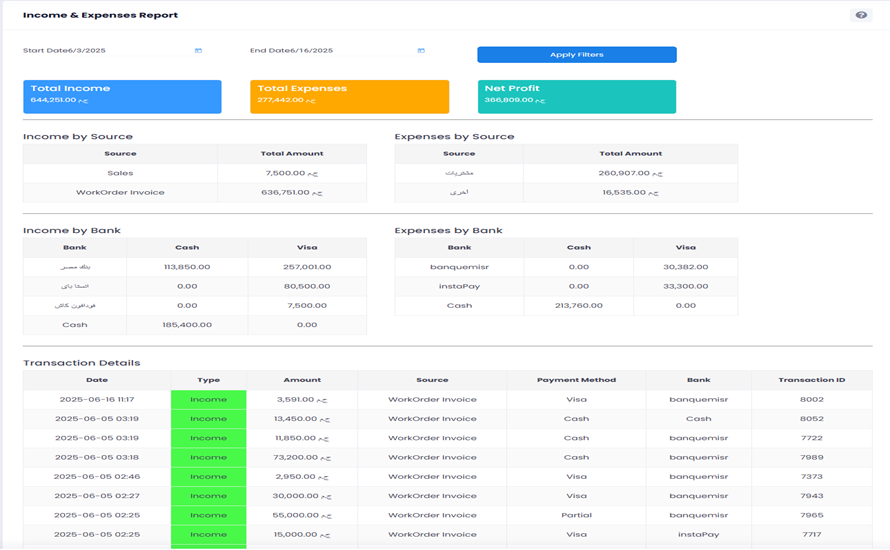Click the Income badge for transaction 8002
This screenshot has width=890, height=550.
pyautogui.click(x=208, y=400)
